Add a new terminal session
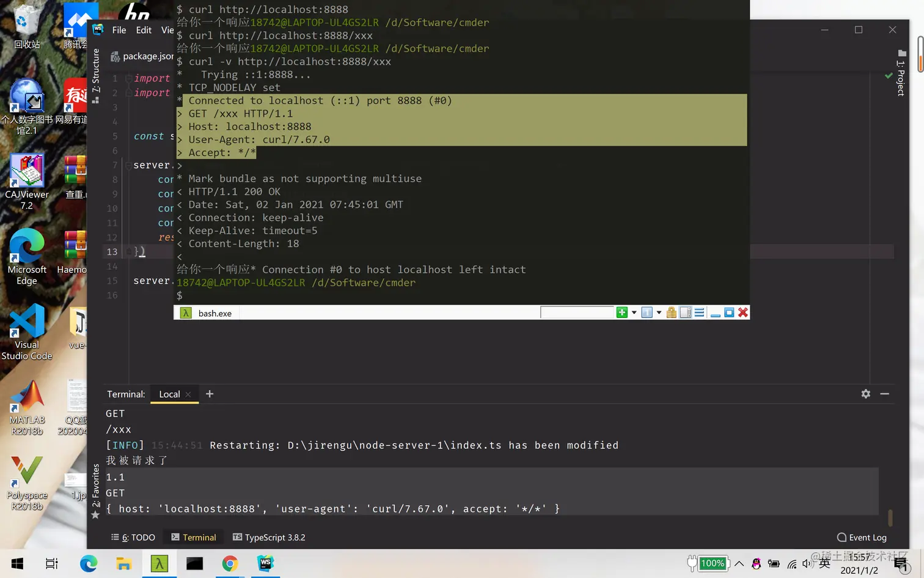 pos(210,394)
